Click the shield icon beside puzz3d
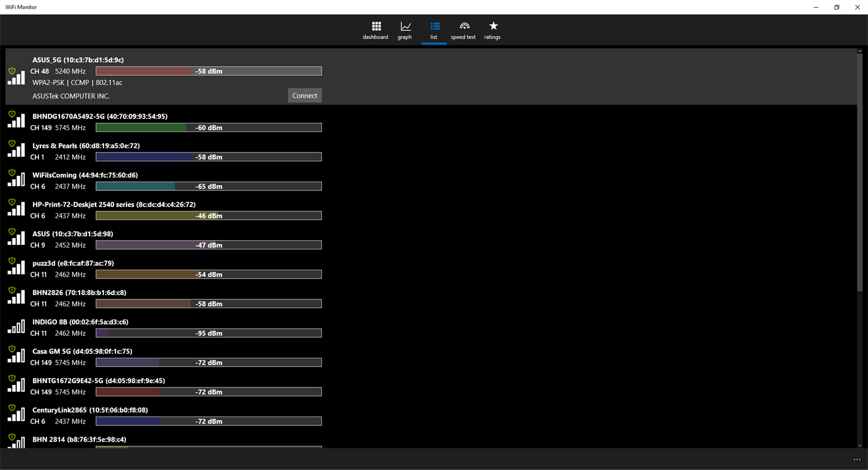This screenshot has width=868, height=470. [11, 260]
